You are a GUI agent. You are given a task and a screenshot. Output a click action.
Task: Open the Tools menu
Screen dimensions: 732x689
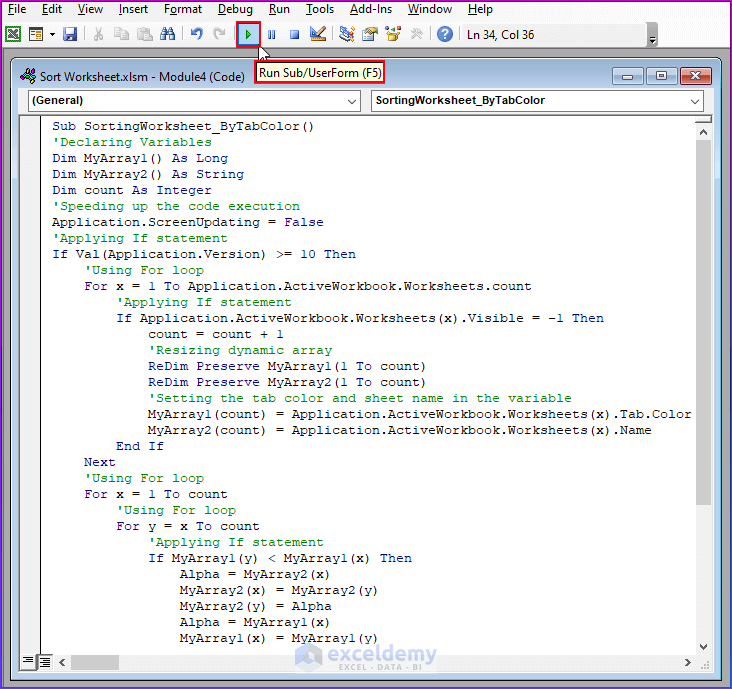coord(320,9)
